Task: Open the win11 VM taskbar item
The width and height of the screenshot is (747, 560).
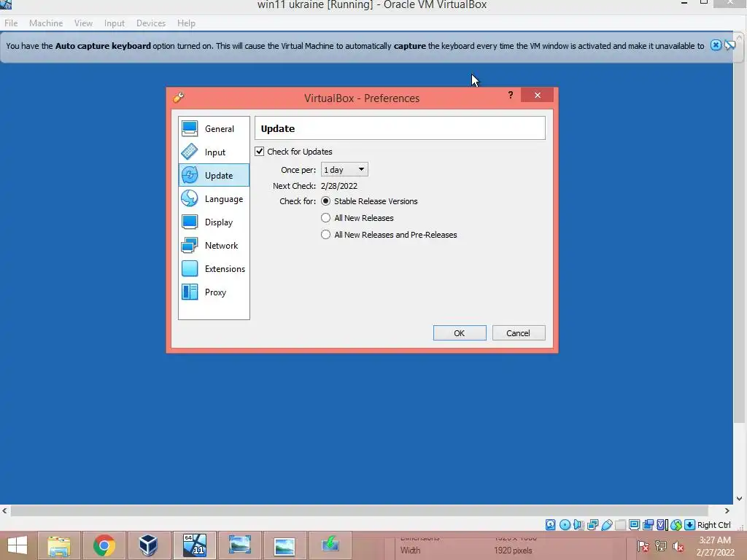Action: coord(194,545)
